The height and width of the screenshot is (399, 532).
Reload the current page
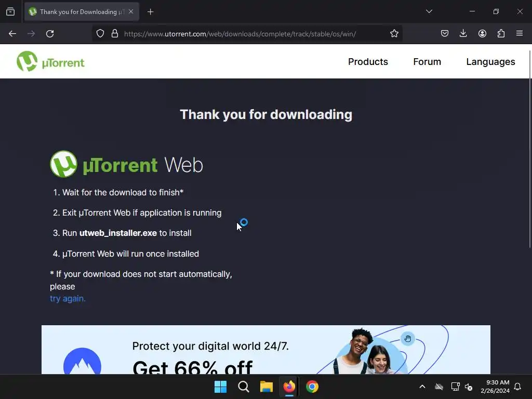click(50, 34)
